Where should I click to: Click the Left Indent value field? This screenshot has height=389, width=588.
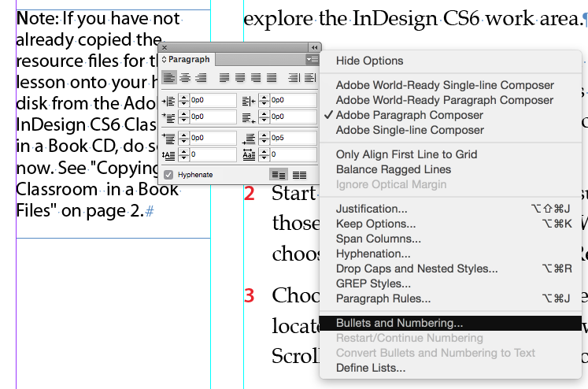[213, 101]
